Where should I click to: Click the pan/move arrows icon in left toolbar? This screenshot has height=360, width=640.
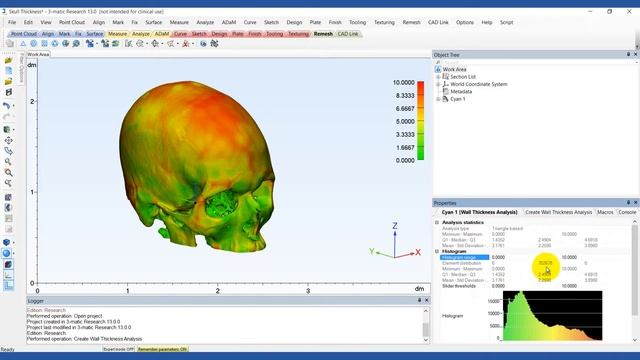point(8,140)
